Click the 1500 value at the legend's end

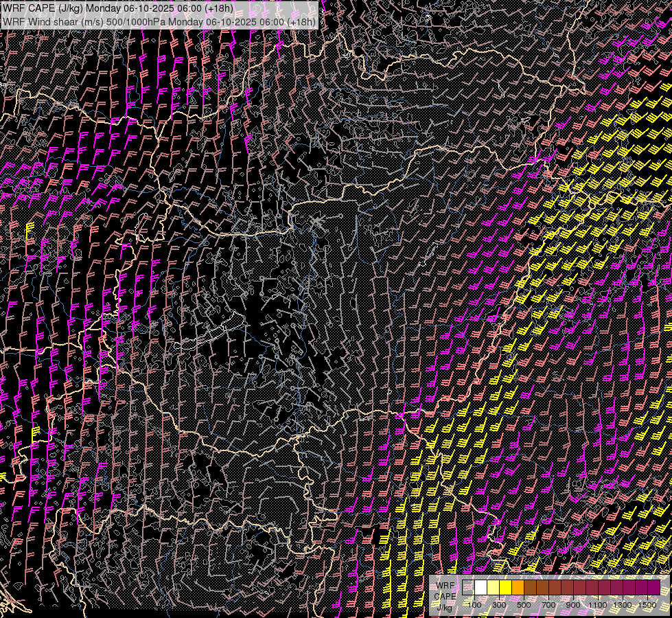point(647,604)
